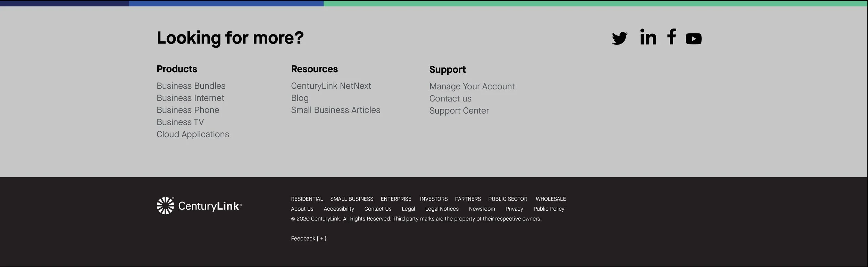The height and width of the screenshot is (267, 868).
Task: Open the Legal footer link
Action: 408,209
